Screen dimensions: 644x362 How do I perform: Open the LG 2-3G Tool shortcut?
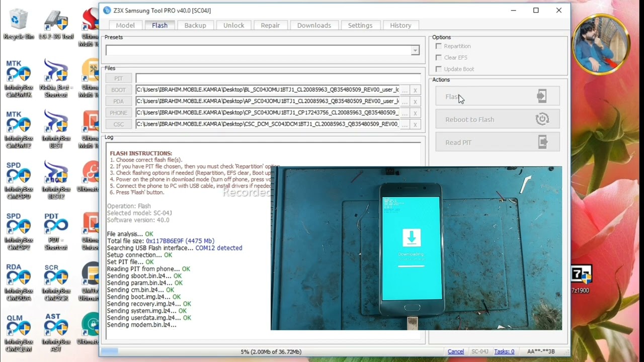(x=56, y=24)
